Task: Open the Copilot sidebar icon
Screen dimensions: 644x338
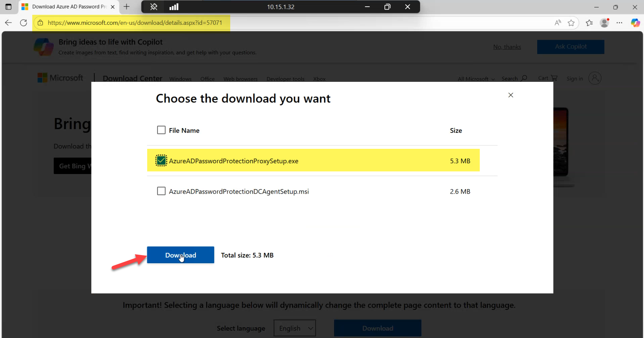Action: point(635,23)
